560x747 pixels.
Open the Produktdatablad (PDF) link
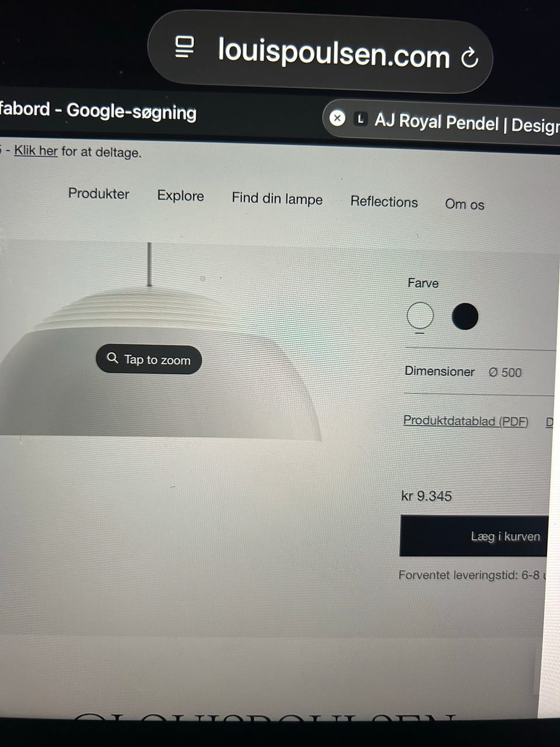pos(466,421)
